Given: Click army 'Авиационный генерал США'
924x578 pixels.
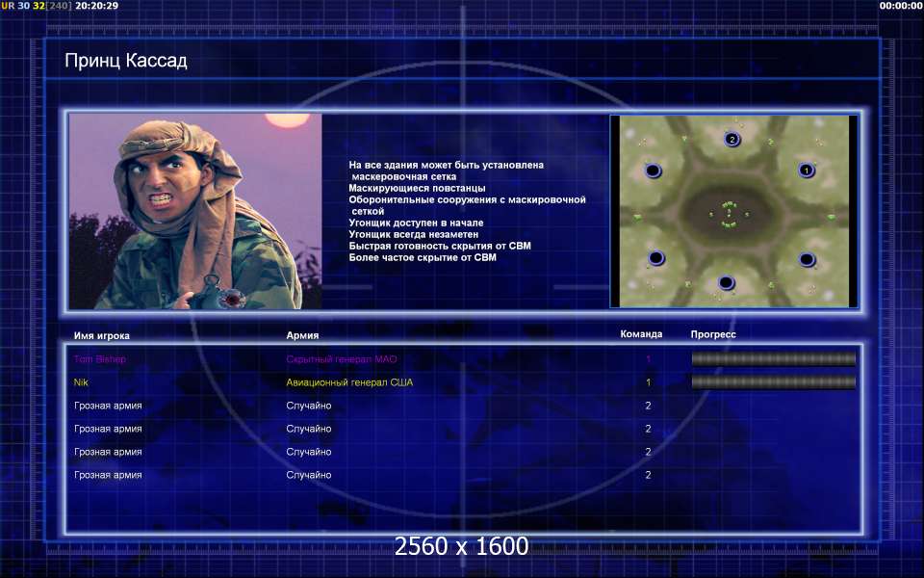Looking at the screenshot, I should (x=349, y=382).
